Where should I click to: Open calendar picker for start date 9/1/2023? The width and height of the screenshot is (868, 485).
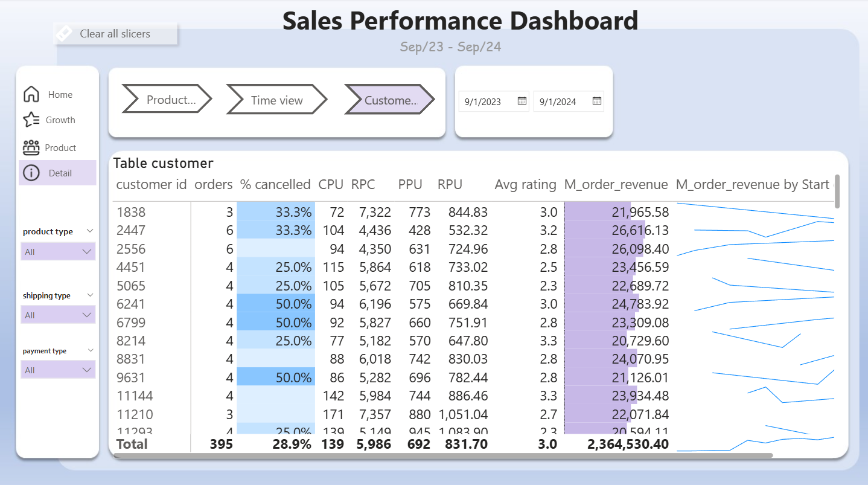pos(522,101)
